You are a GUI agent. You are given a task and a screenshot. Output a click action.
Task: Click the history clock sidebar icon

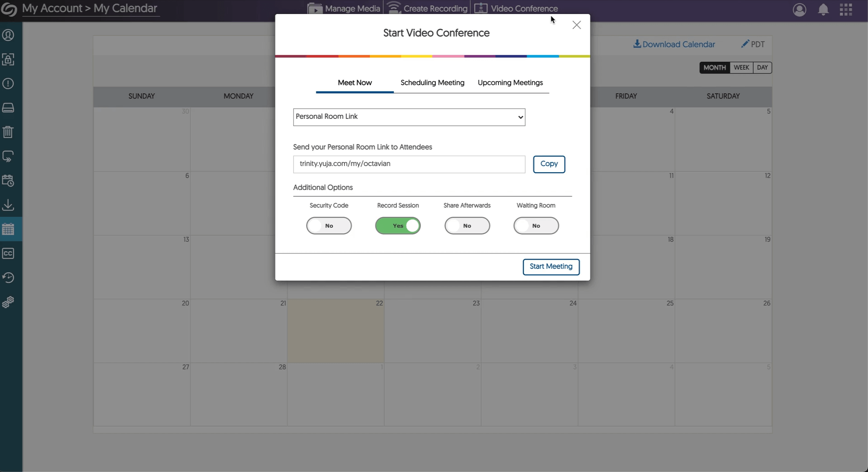click(8, 278)
